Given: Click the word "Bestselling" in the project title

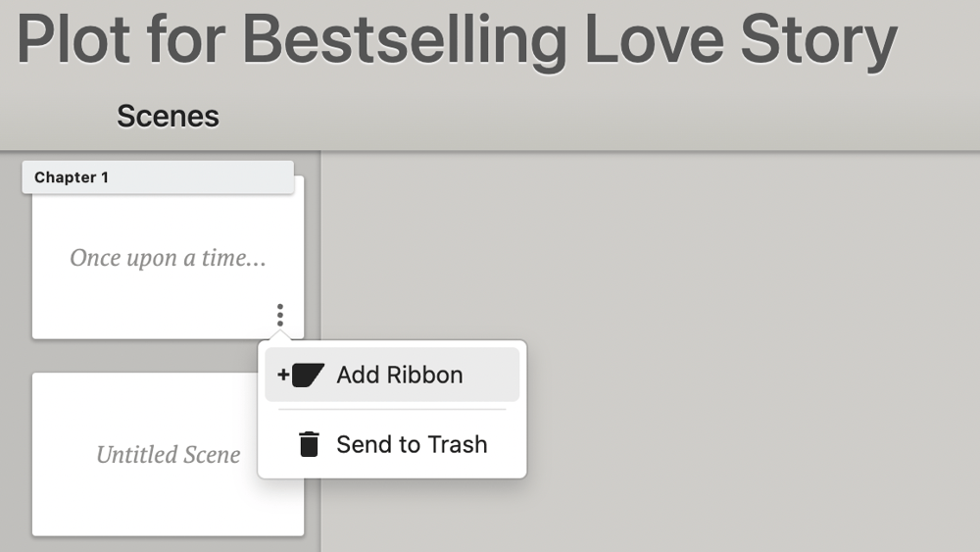Looking at the screenshot, I should click(x=404, y=39).
